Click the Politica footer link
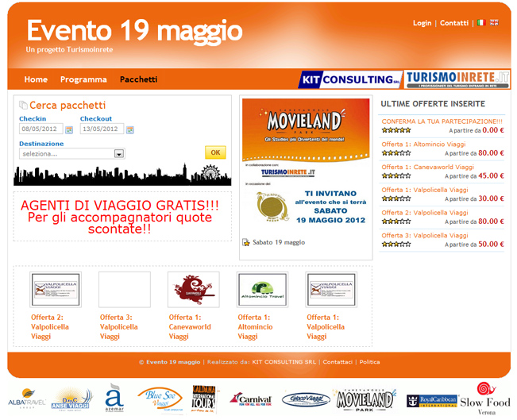 [369, 362]
